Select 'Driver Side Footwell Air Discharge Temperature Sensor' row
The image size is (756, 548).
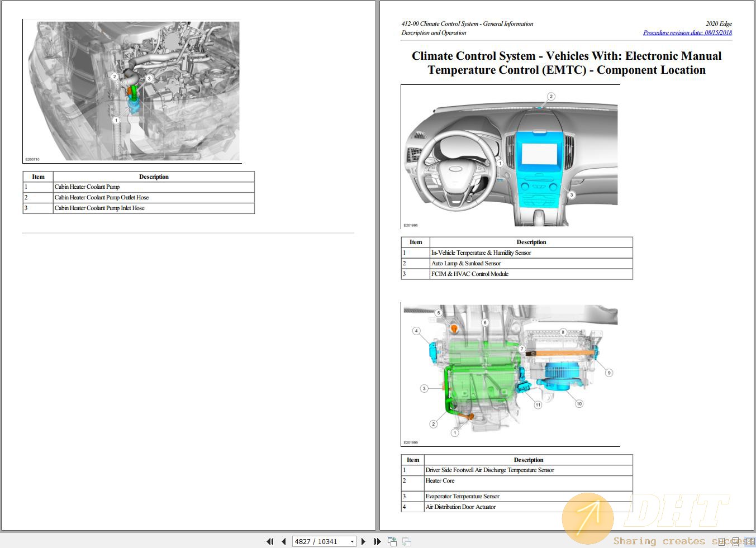click(x=517, y=470)
